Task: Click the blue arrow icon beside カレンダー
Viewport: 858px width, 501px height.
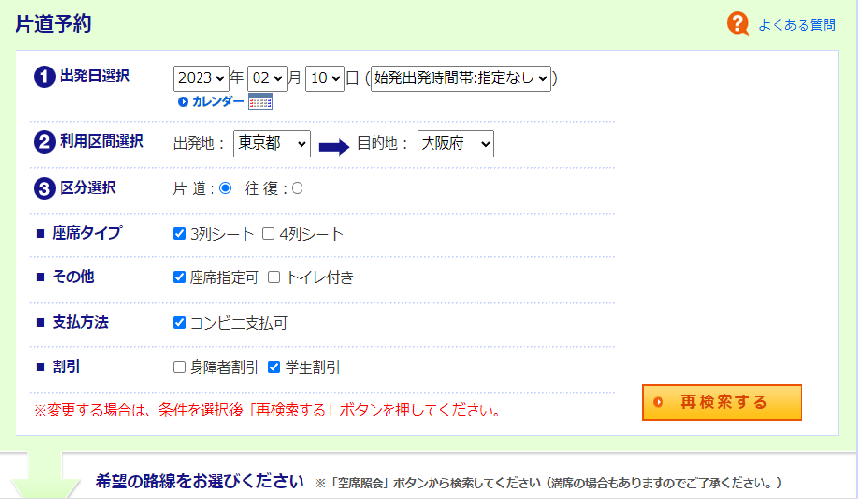Action: (x=183, y=102)
